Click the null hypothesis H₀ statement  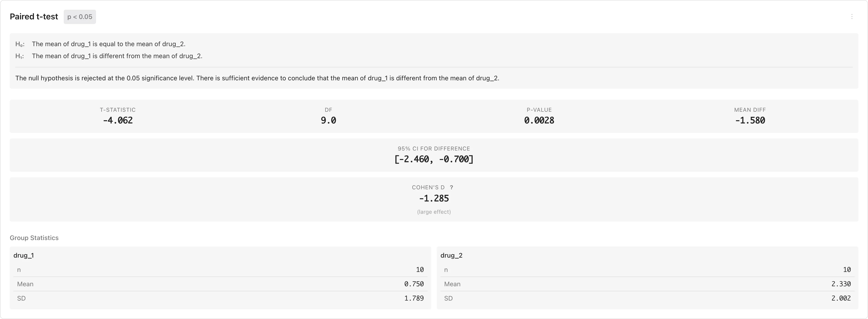pos(108,44)
